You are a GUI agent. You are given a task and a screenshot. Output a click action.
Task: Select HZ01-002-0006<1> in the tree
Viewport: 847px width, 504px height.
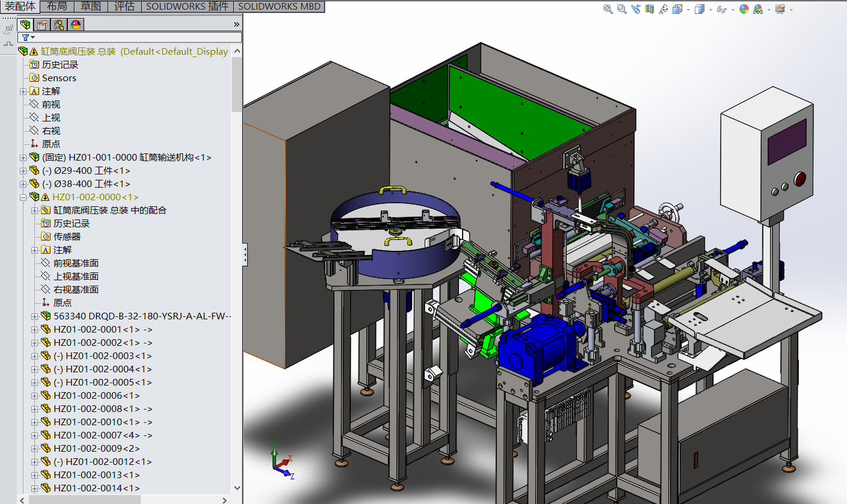point(96,395)
